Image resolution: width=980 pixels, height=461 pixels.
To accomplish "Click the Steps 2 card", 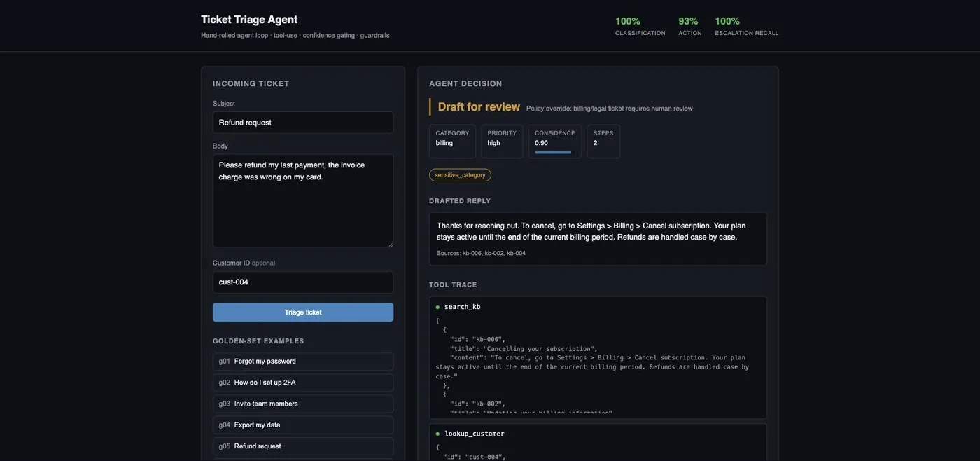I will [x=603, y=142].
